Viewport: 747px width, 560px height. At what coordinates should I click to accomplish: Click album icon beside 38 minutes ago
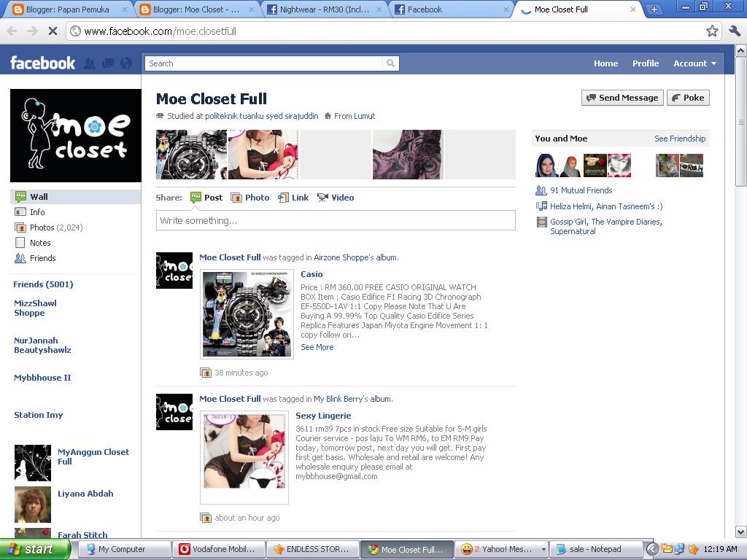pyautogui.click(x=205, y=373)
